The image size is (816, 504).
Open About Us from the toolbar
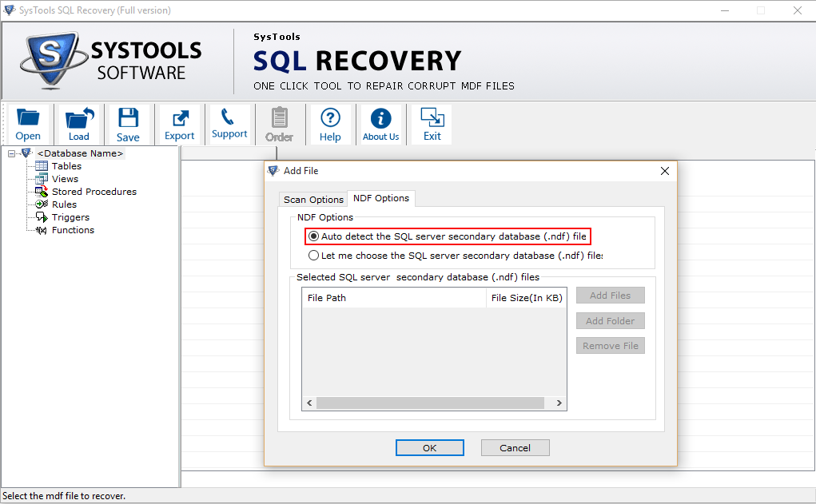coord(381,125)
